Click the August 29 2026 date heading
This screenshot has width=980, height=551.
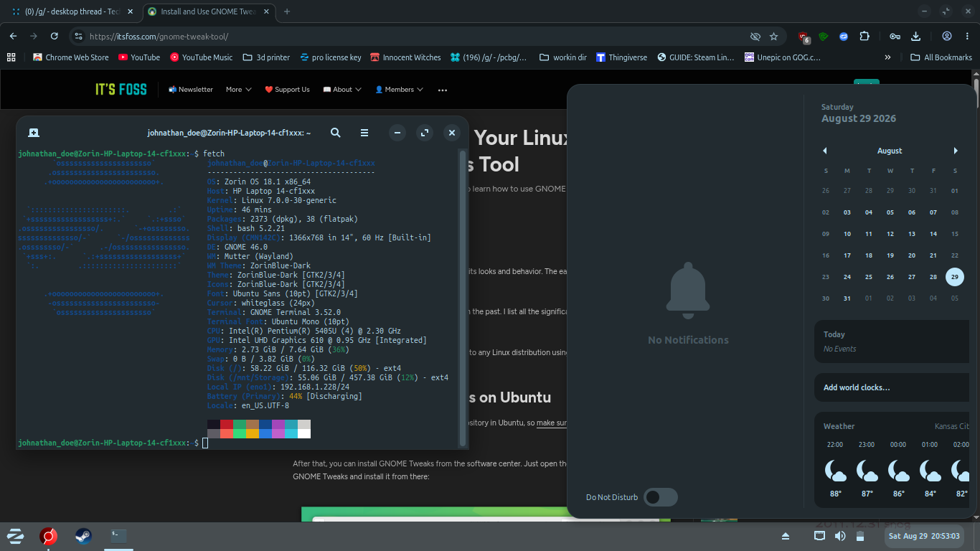[859, 118]
